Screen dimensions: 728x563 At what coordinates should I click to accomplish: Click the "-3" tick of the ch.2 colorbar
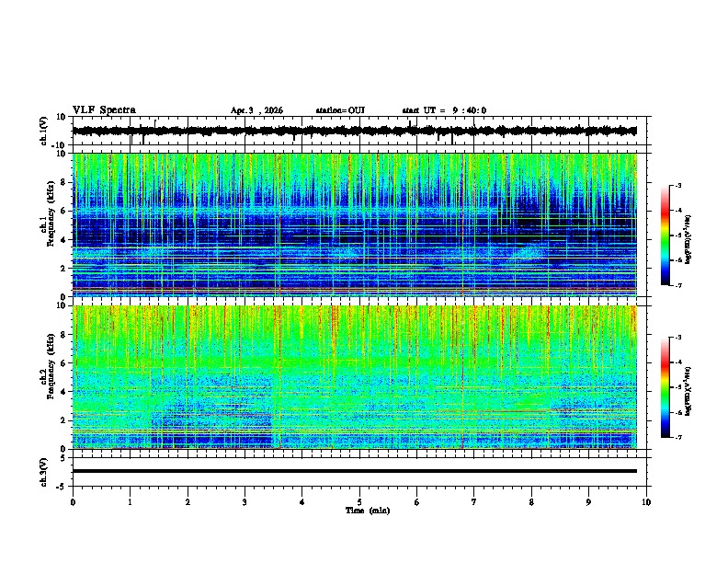(x=677, y=338)
